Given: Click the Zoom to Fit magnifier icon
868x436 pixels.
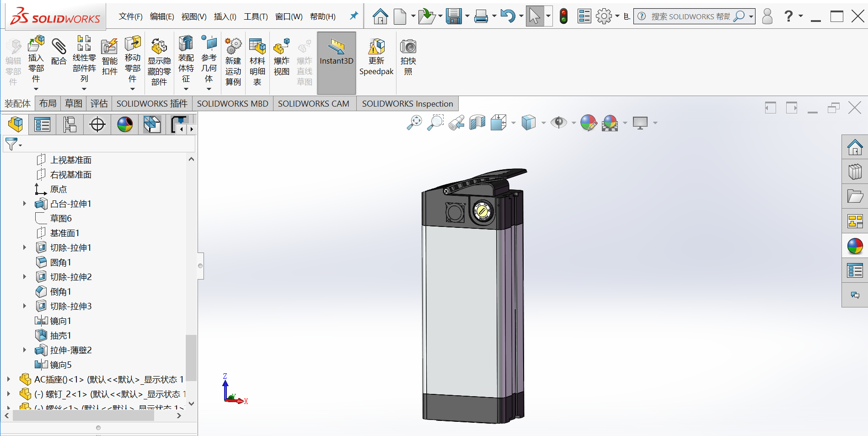Looking at the screenshot, I should pyautogui.click(x=414, y=123).
